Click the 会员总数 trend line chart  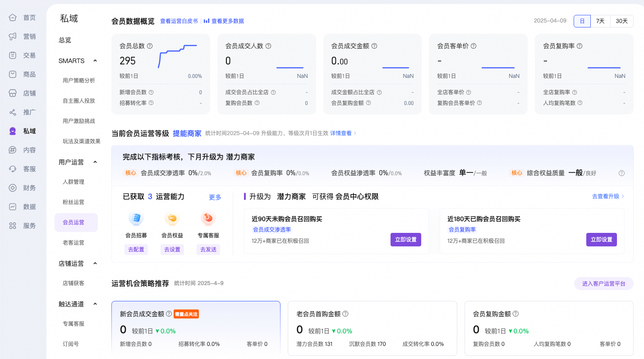coord(178,56)
